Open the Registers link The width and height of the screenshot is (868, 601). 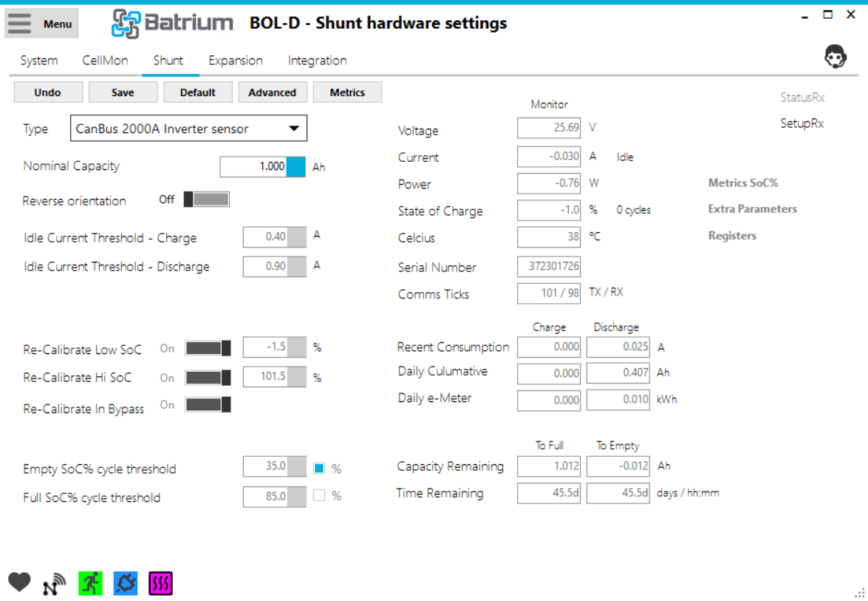coord(732,236)
